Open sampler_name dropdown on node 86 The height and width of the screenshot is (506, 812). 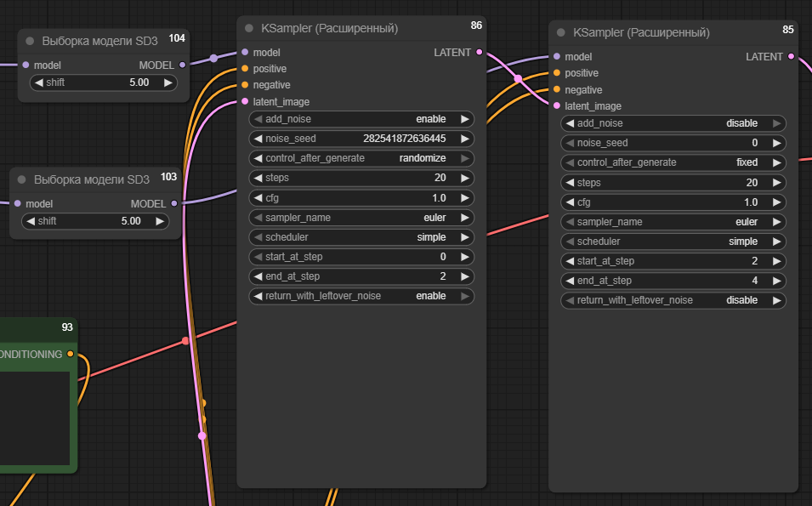(361, 218)
